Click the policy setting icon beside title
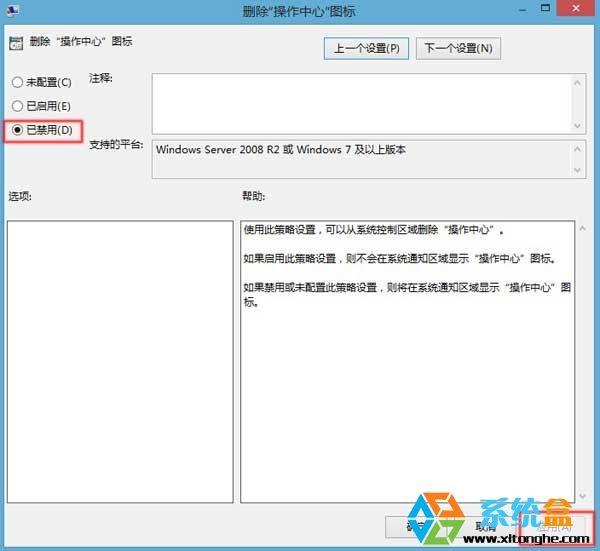This screenshot has width=600, height=551. tap(16, 43)
